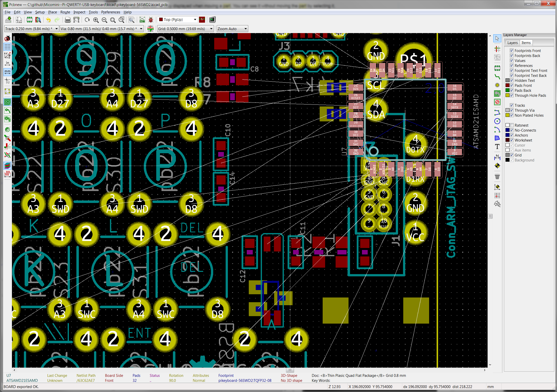The height and width of the screenshot is (392, 557).
Task: Open the Grid size dropdown
Action: [x=185, y=29]
